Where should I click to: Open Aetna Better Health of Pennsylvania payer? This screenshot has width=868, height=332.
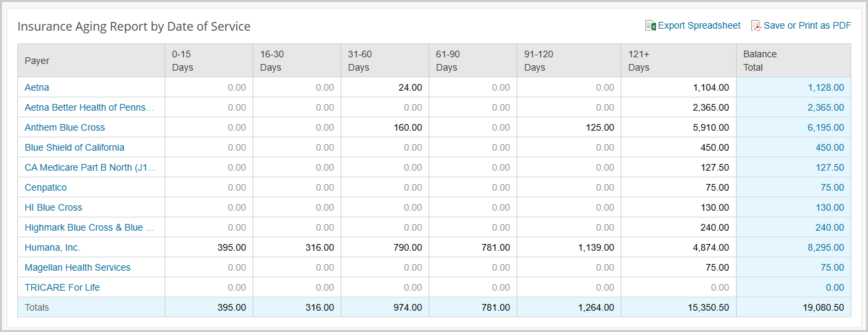point(89,107)
